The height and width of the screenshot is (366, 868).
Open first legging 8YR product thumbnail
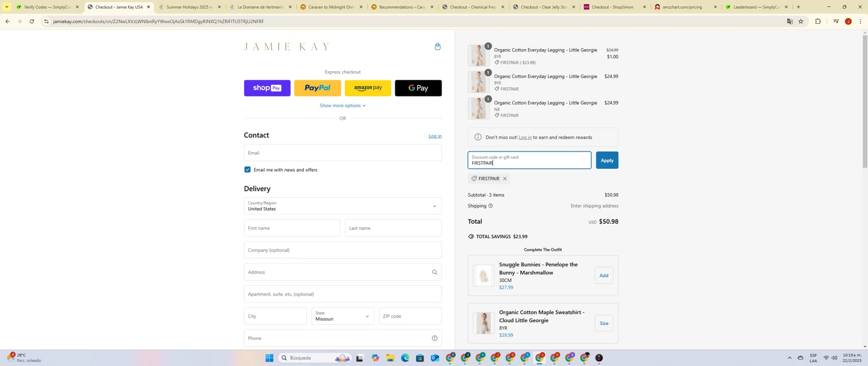point(479,56)
